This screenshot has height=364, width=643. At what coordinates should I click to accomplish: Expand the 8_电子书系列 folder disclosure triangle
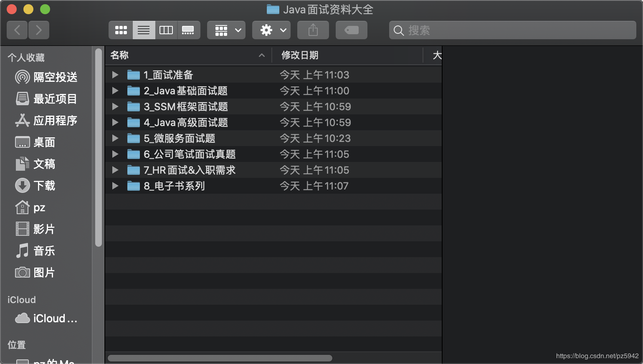115,186
